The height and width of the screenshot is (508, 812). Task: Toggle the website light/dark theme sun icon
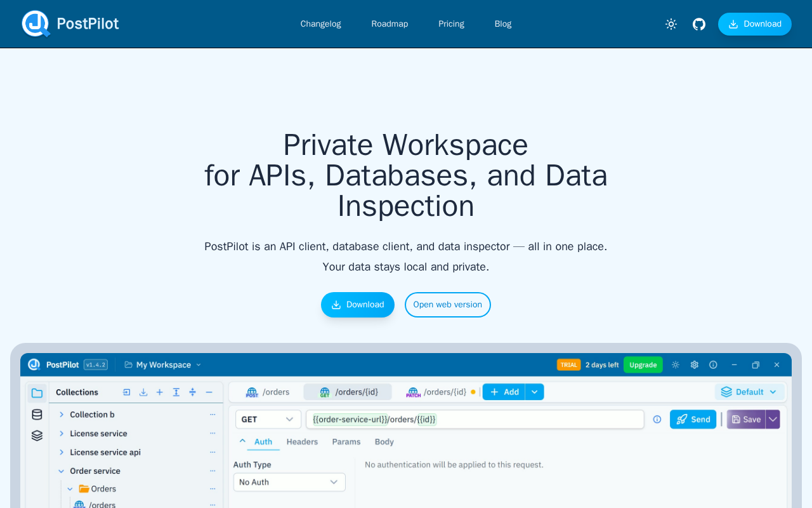[671, 24]
